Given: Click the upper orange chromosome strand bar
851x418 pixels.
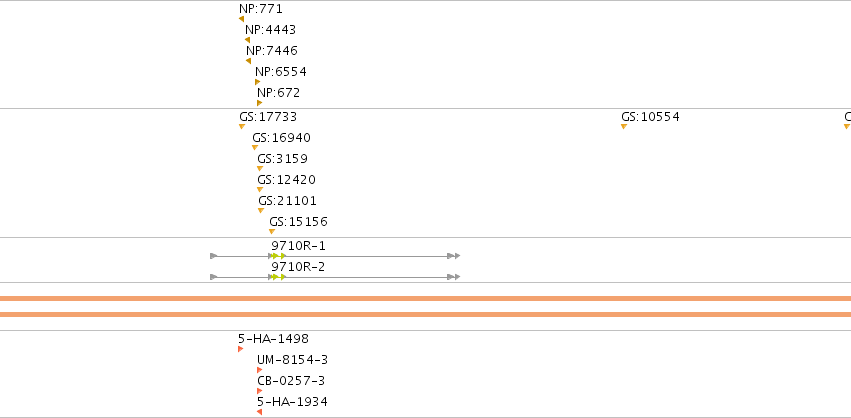Looking at the screenshot, I should [x=426, y=299].
